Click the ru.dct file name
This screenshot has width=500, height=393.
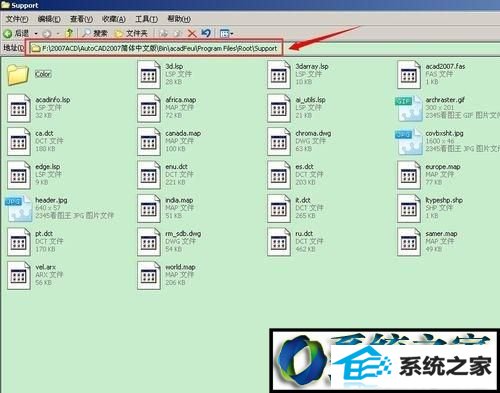click(304, 234)
